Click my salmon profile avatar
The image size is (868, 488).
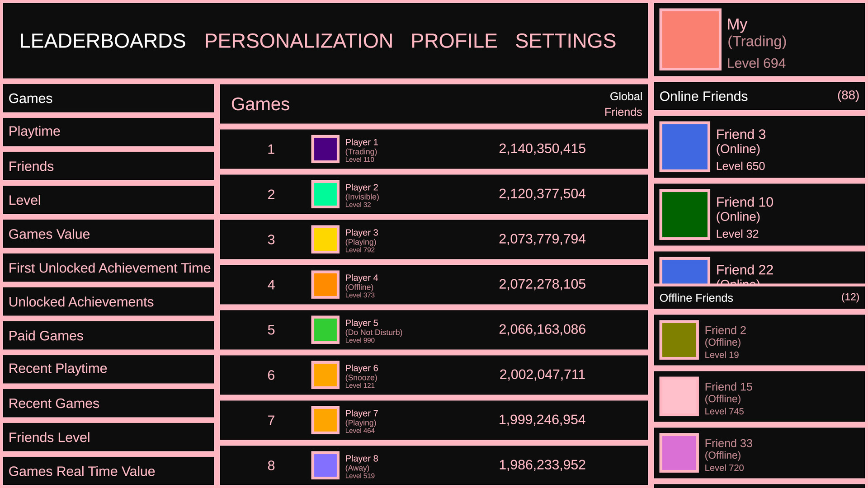pyautogui.click(x=690, y=40)
